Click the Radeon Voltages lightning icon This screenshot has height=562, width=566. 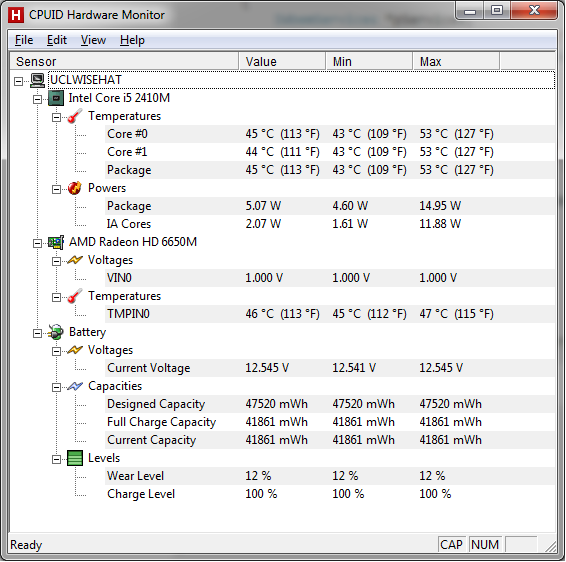[75, 260]
